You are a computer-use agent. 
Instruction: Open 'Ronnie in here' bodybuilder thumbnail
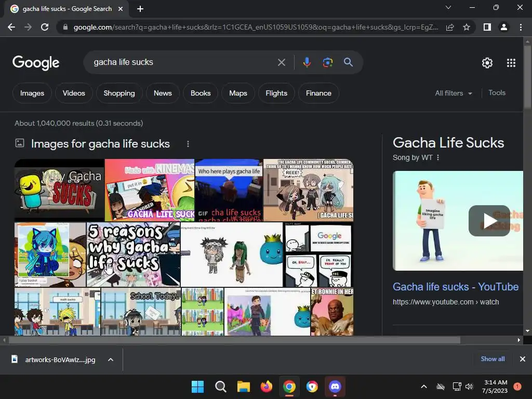[332, 312]
